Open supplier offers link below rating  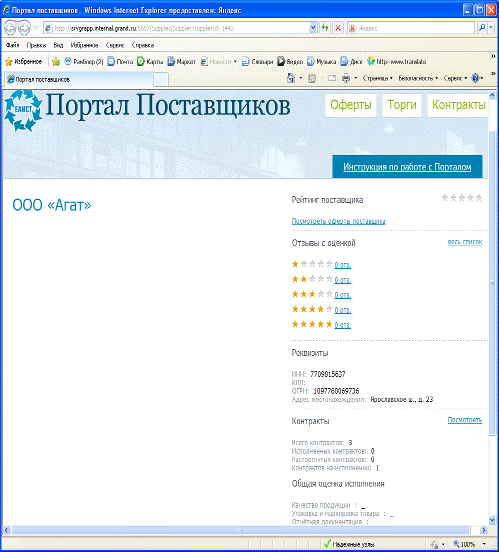click(338, 221)
